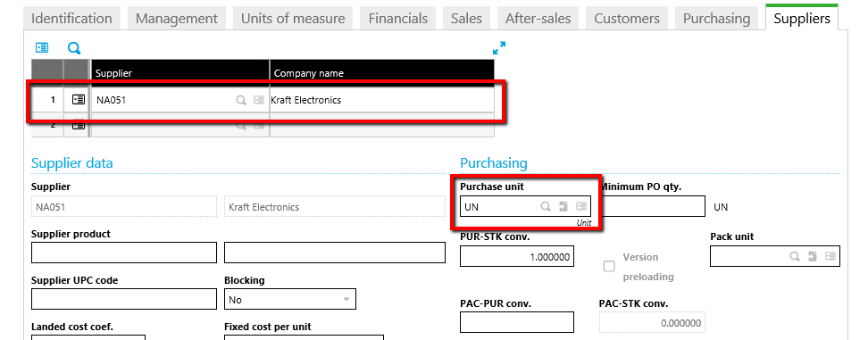Click the Supplier data NA051 field
The width and height of the screenshot is (868, 340).
[124, 207]
